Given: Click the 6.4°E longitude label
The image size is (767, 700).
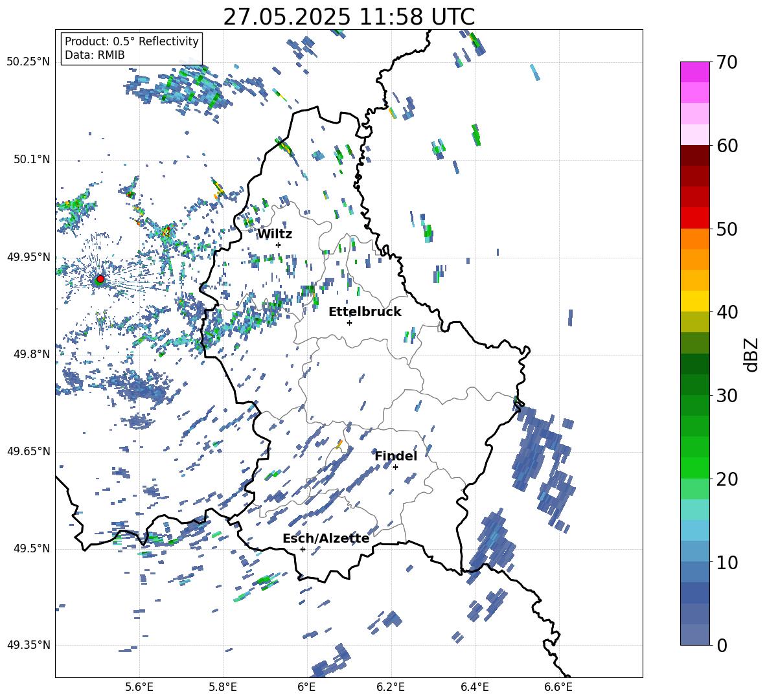Looking at the screenshot, I should click(x=474, y=687).
